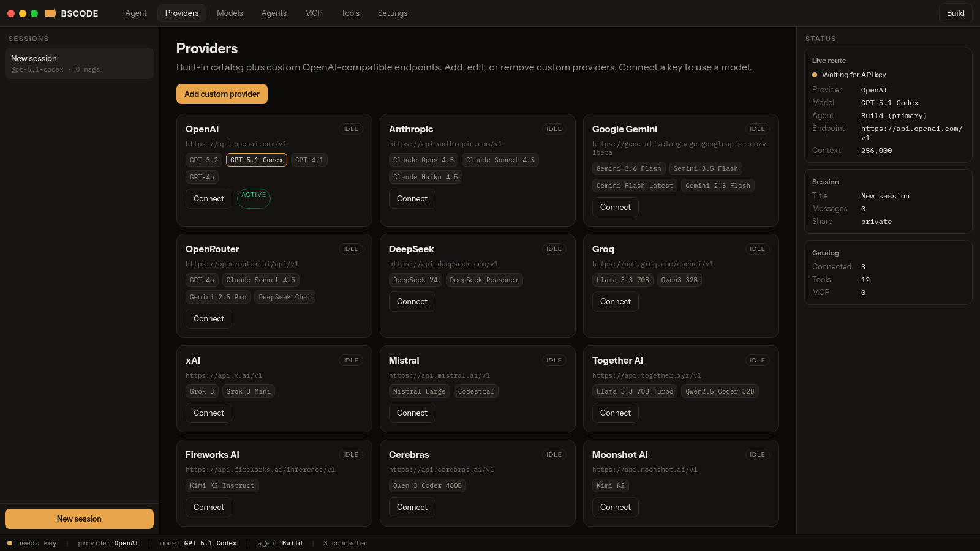
Task: Pick GPT-4o in the OpenRouter card
Action: tap(202, 280)
